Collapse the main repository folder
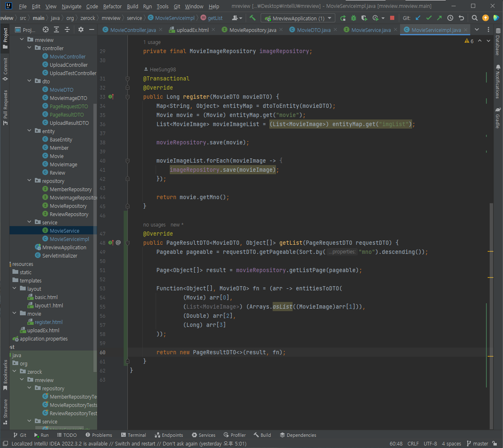 pos(29,181)
